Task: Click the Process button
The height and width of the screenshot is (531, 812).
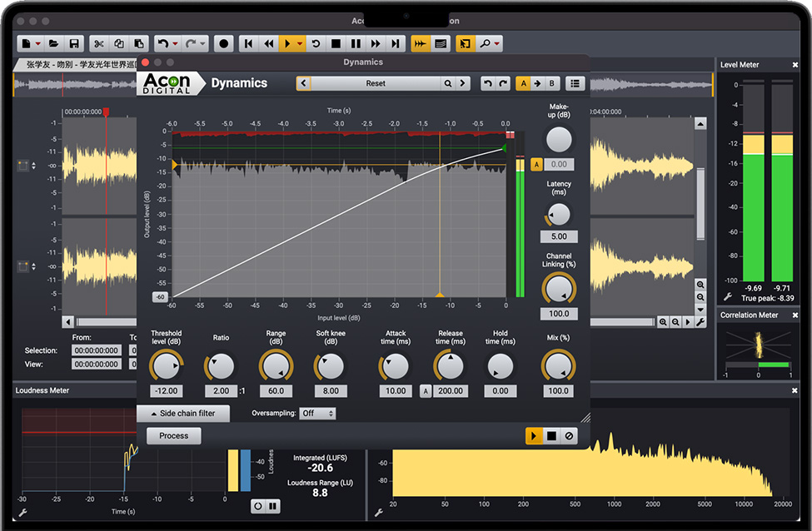Action: point(174,436)
